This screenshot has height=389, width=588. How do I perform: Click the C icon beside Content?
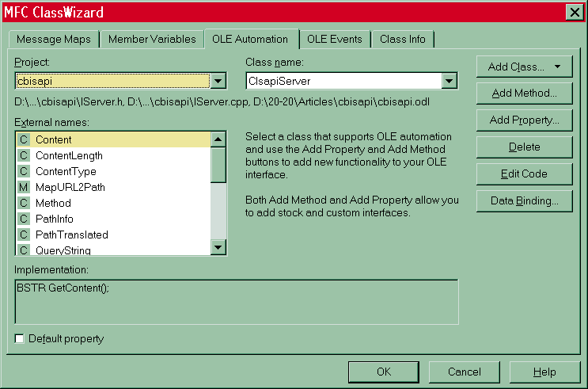coord(24,140)
